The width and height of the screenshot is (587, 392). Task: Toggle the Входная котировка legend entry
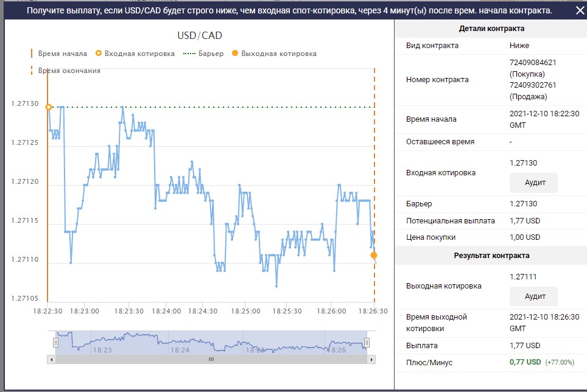(135, 54)
